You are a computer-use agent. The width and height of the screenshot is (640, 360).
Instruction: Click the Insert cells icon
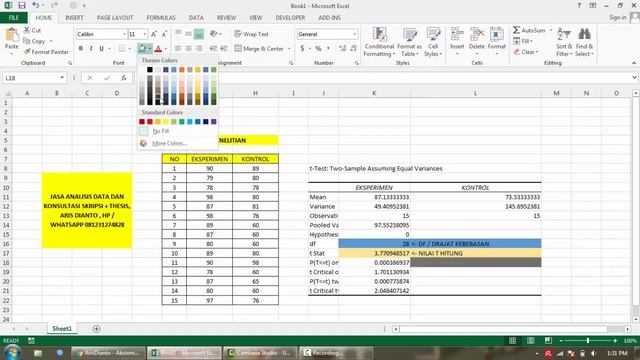pos(457,35)
